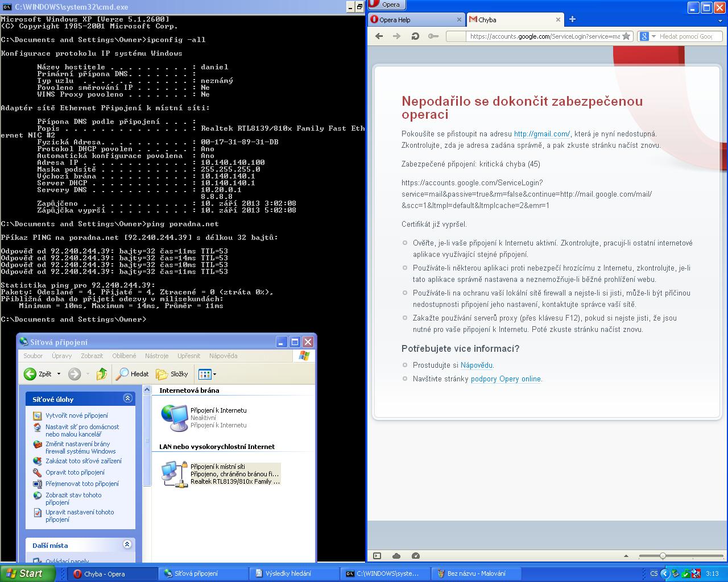Click Přejmenovat toto připojení
This screenshot has width=728, height=582.
click(x=82, y=484)
